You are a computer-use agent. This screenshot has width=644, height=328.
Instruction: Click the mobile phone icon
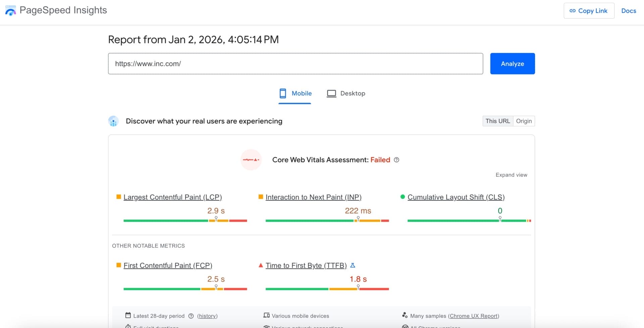click(283, 93)
